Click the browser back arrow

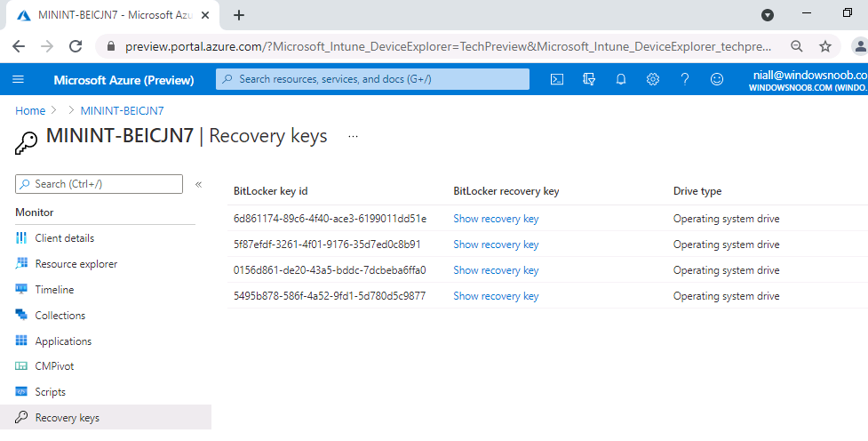coord(19,46)
